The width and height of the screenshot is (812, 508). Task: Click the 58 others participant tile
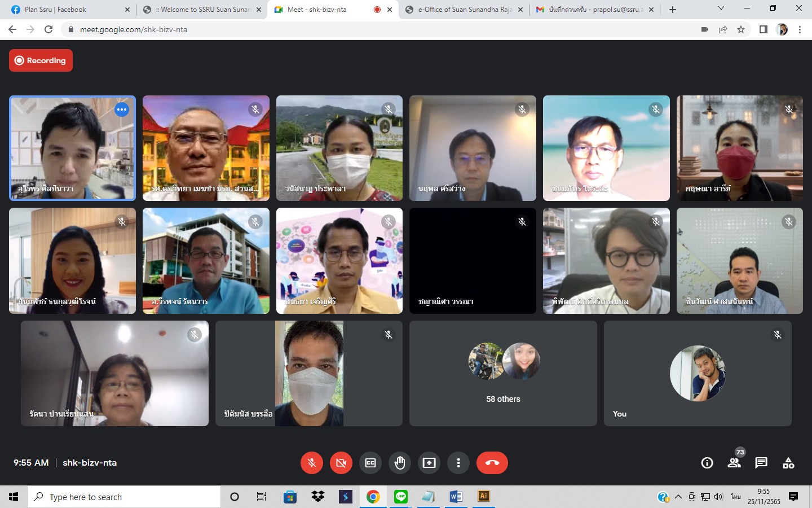503,374
